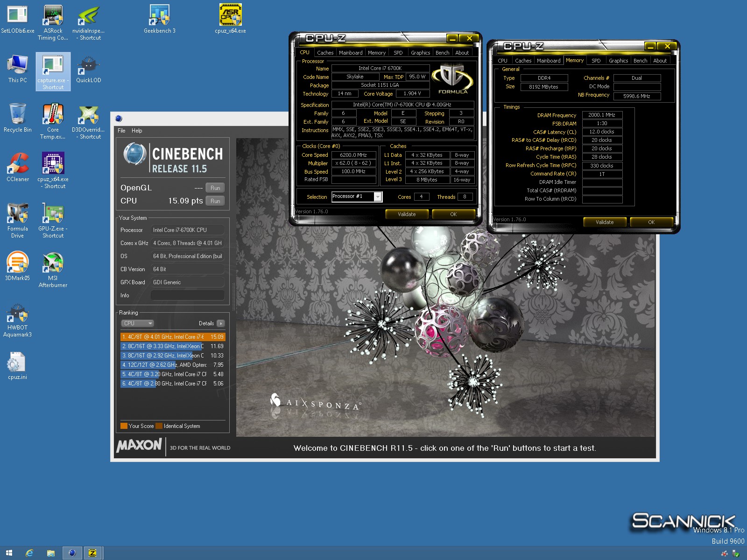Open Geekbench 3 desktop icon
Screen dimensions: 747x560
[160, 19]
